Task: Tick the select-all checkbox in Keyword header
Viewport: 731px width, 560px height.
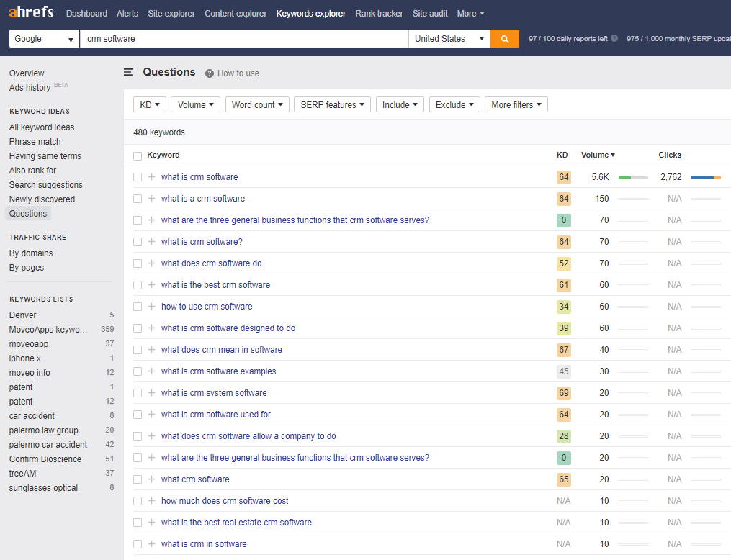Action: click(138, 155)
